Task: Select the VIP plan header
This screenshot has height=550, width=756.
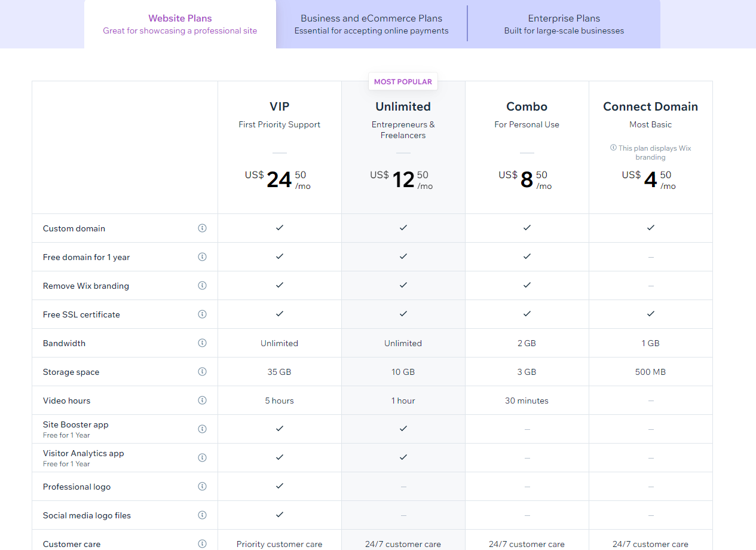Action: (x=279, y=106)
